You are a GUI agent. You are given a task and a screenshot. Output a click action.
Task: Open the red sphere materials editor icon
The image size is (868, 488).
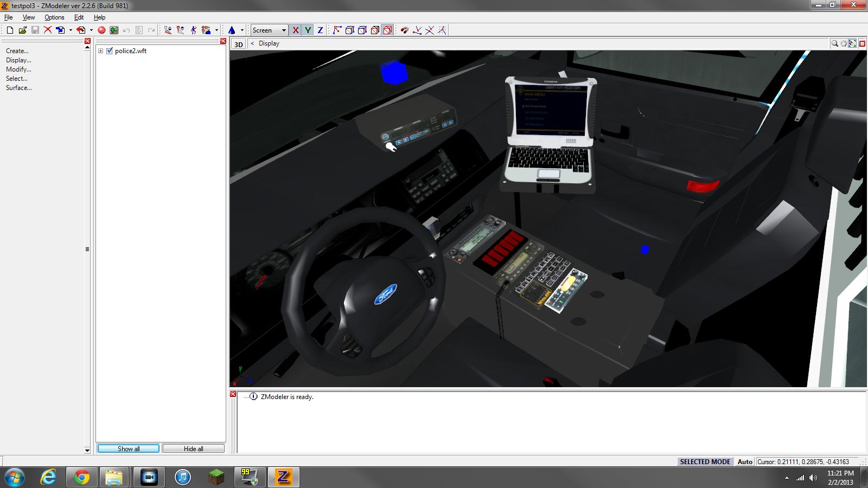point(101,30)
